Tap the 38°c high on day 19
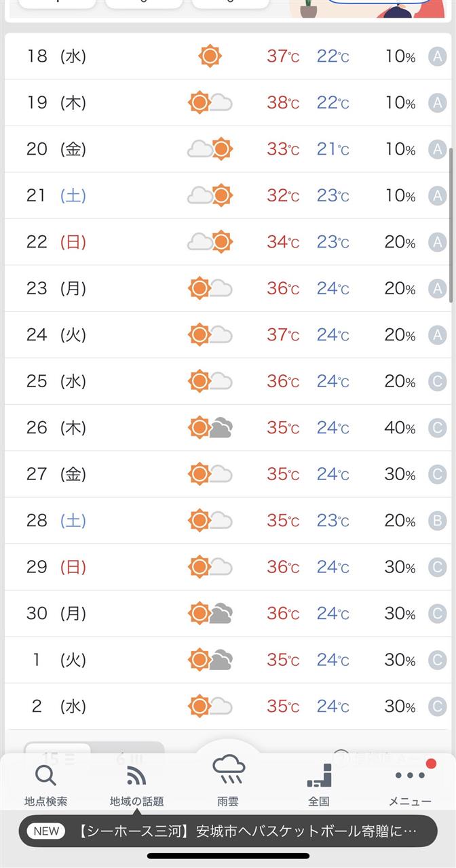Image resolution: width=456 pixels, height=868 pixels. (282, 103)
